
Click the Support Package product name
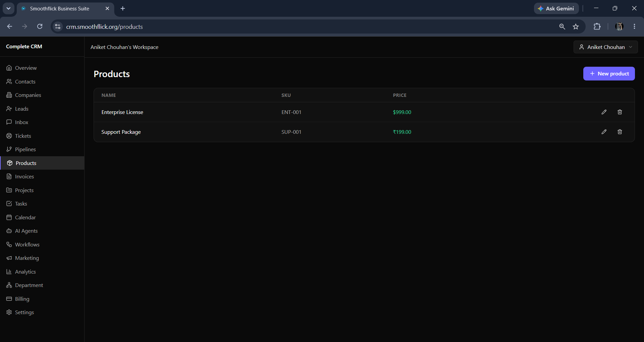pyautogui.click(x=121, y=132)
